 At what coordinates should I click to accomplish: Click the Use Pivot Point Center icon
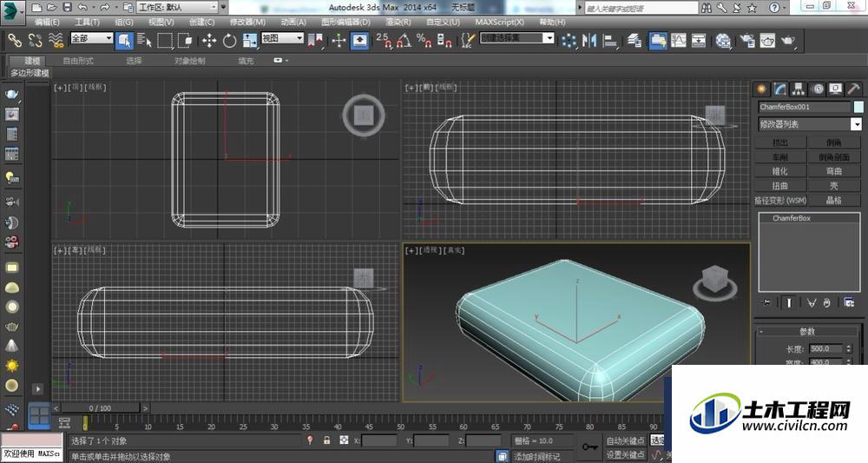point(315,41)
